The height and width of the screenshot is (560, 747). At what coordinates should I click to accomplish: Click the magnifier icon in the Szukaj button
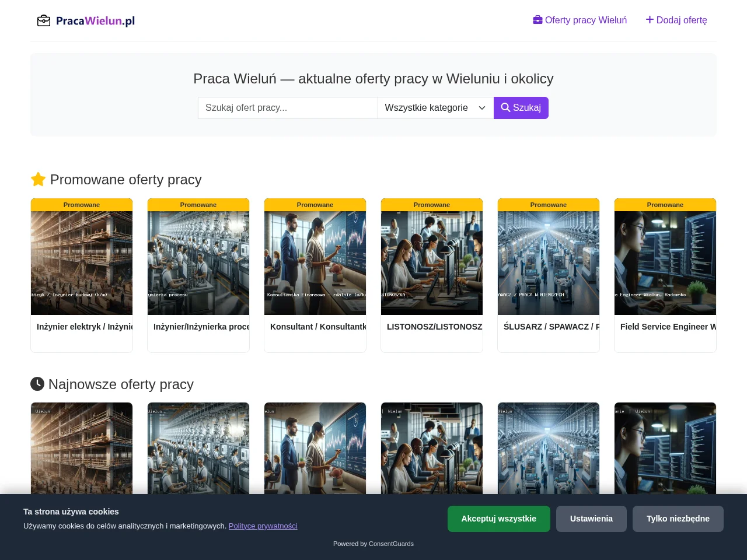[505, 107]
